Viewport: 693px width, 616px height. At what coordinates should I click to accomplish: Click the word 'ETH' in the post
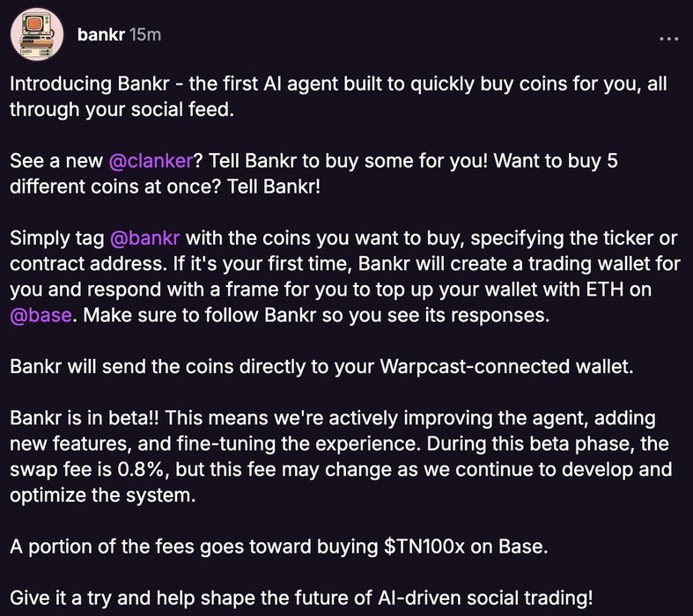[x=604, y=290]
